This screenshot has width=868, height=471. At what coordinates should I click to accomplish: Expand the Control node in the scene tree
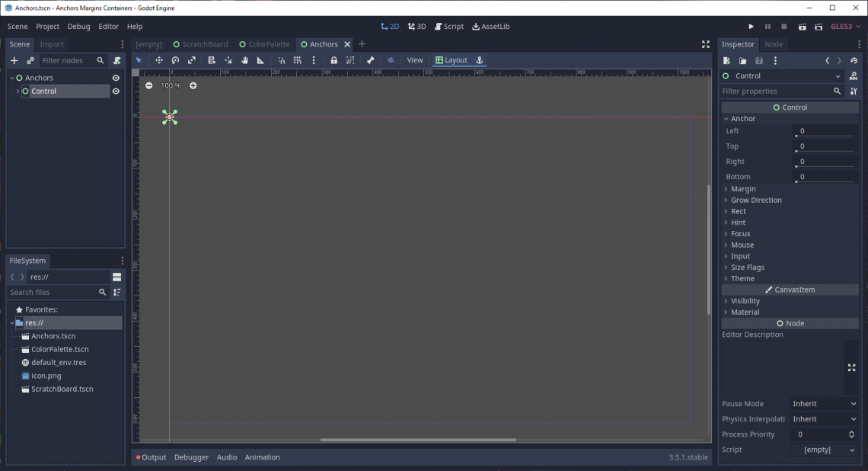[17, 91]
